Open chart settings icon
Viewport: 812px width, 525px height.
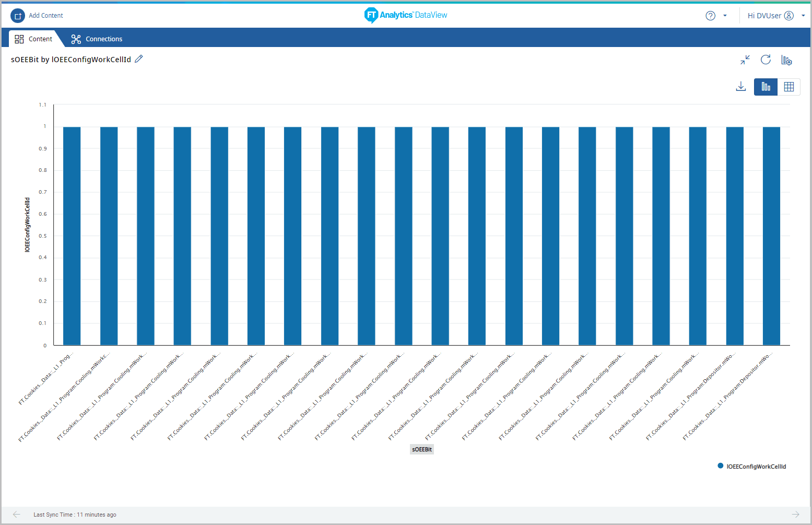[786, 60]
